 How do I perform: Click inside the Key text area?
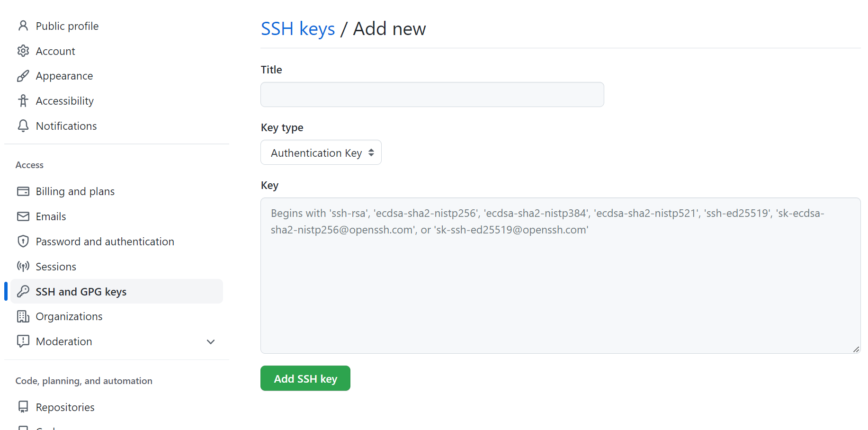560,284
